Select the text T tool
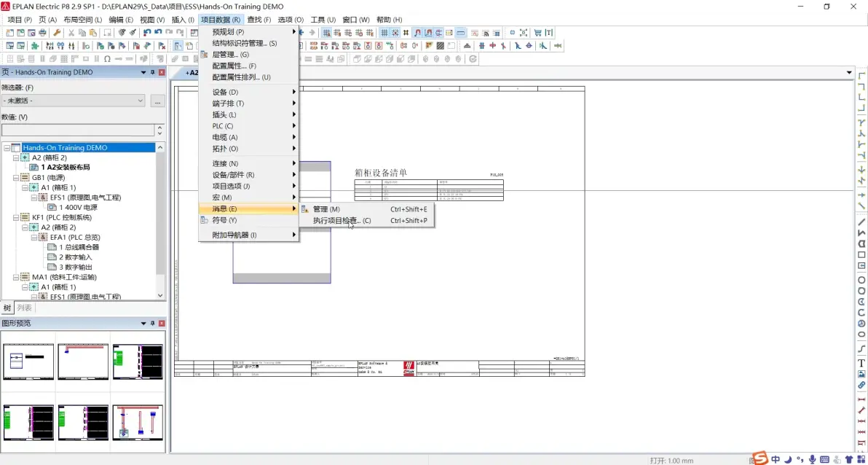The height and width of the screenshot is (465, 868). pyautogui.click(x=861, y=363)
